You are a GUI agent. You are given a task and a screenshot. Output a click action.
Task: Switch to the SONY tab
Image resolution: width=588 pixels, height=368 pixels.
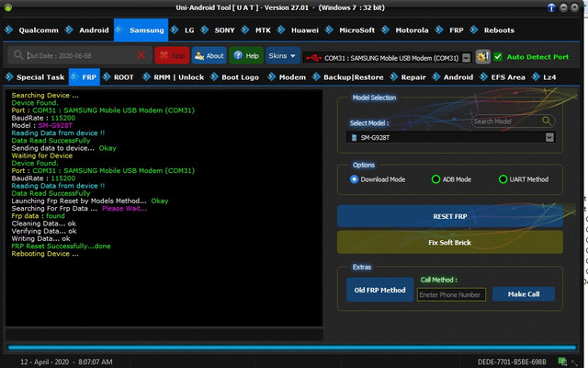pos(219,30)
